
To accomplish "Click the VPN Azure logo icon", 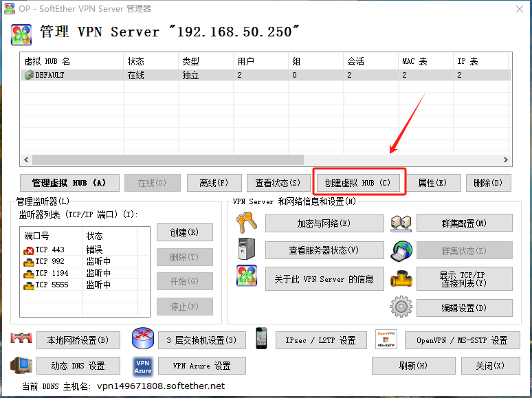I will (x=143, y=366).
